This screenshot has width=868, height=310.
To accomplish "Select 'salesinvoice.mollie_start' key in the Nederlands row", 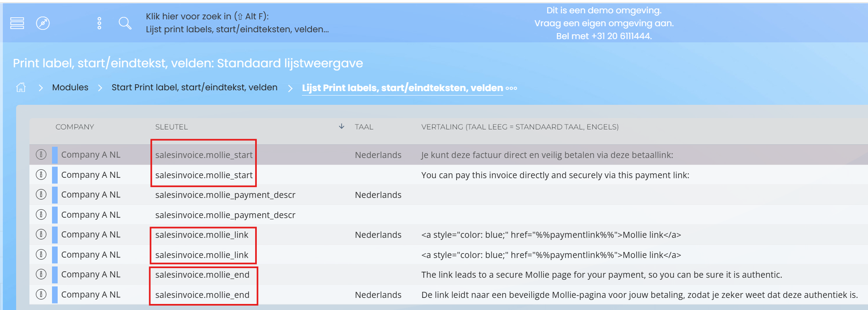I will (x=204, y=155).
